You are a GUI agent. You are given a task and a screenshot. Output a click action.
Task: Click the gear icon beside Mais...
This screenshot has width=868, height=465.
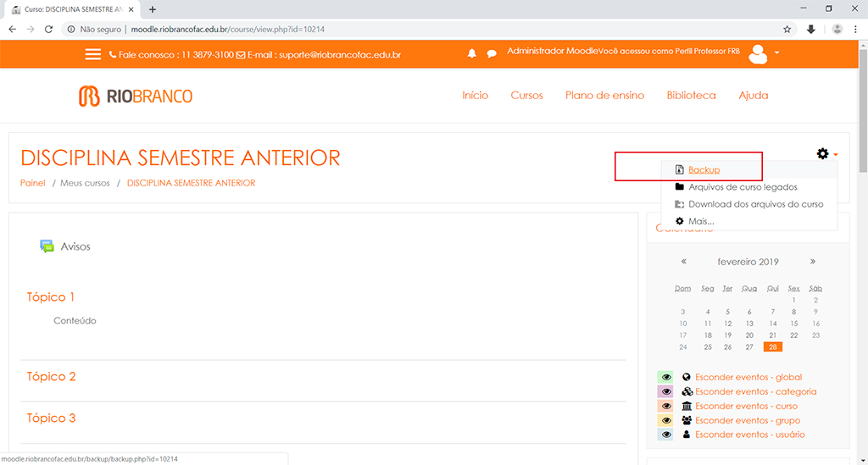[x=680, y=221]
